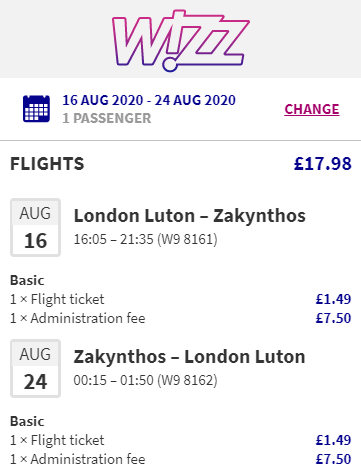Click the return Basic fare label
361x475 pixels.
[27, 421]
